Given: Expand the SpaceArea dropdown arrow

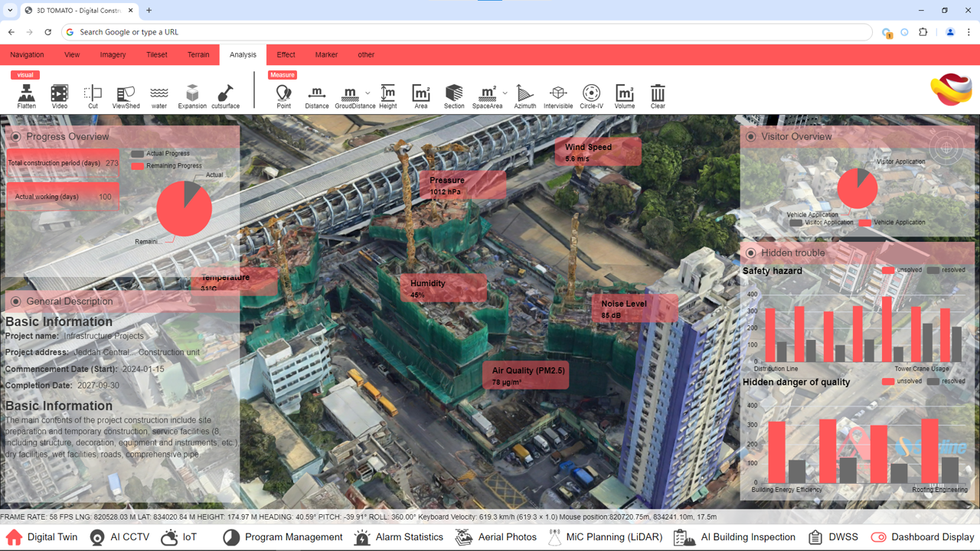Looking at the screenshot, I should click(x=505, y=93).
